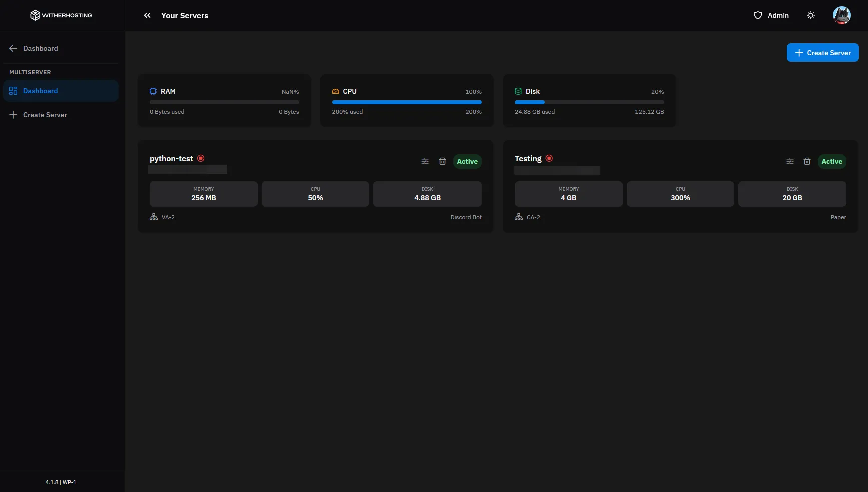Screen dimensions: 868x492
Task: Open the python-test server name
Action: point(171,159)
